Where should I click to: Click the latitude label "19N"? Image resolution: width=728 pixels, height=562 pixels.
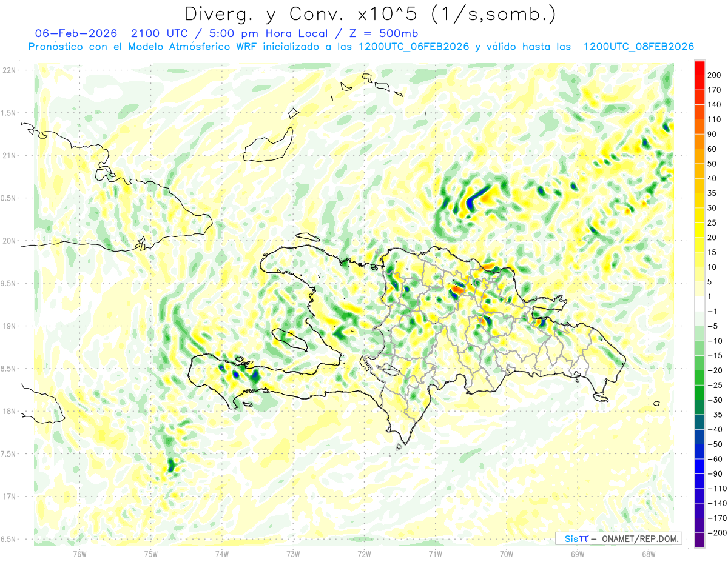tap(8, 326)
